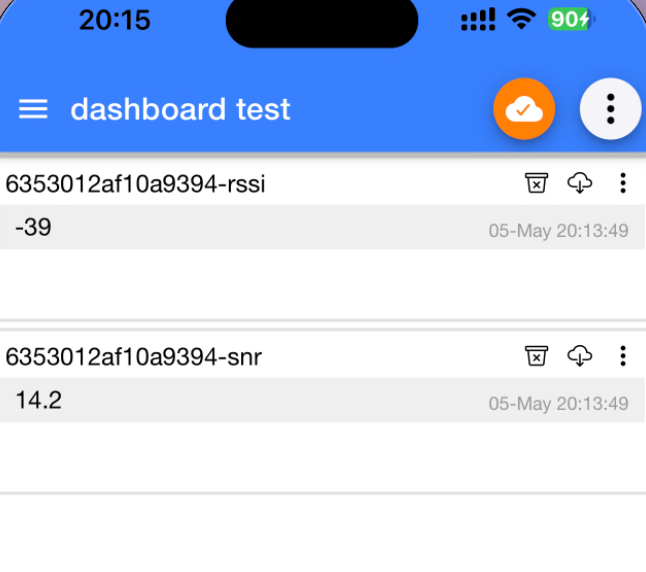Tap the Wi-Fi status icon
This screenshot has height=572, width=646.
point(521,19)
